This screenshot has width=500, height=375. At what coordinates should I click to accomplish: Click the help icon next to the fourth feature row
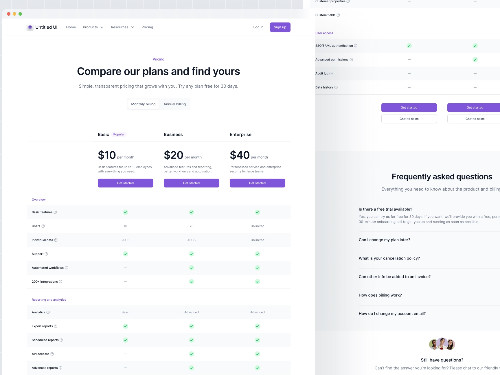pyautogui.click(x=46, y=254)
